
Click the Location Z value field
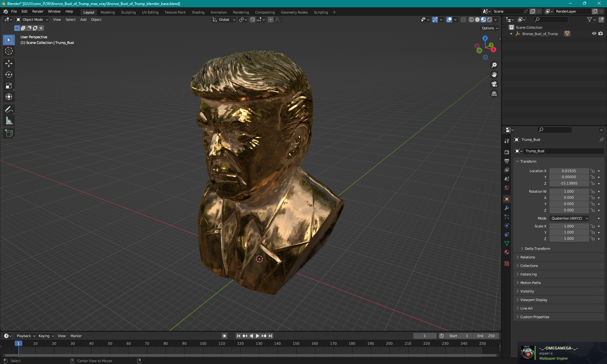point(569,183)
